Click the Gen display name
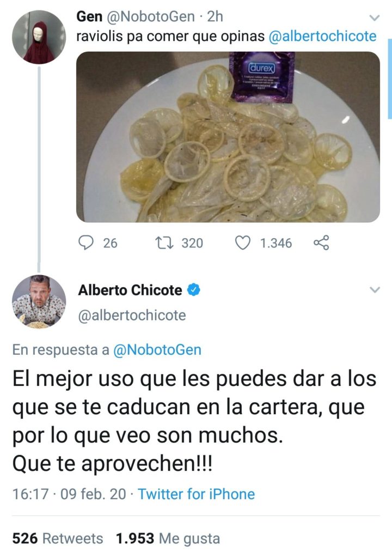392x558 pixels. pos(89,16)
